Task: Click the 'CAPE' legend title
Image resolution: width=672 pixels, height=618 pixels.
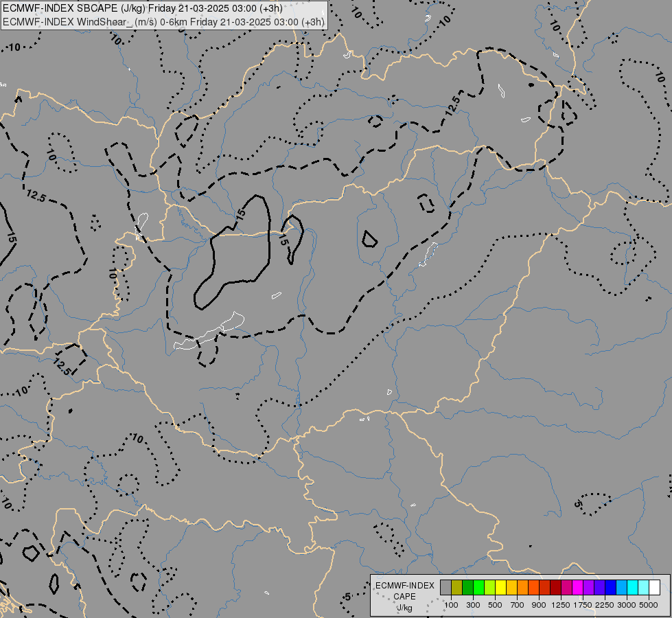Action: pos(404,597)
